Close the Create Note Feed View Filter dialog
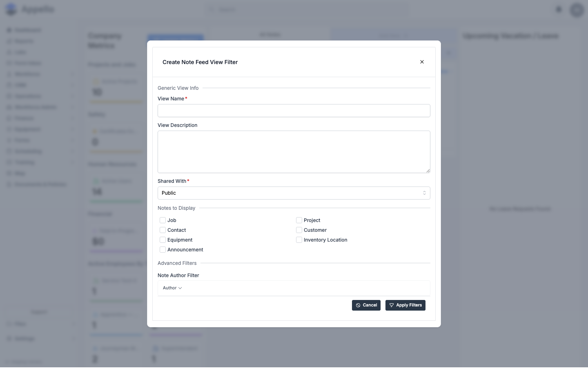 [422, 62]
